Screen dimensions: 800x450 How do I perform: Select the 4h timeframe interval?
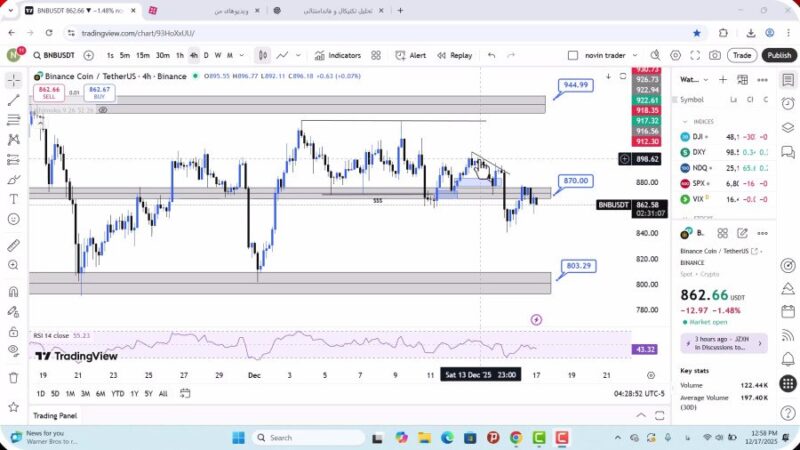[193, 56]
